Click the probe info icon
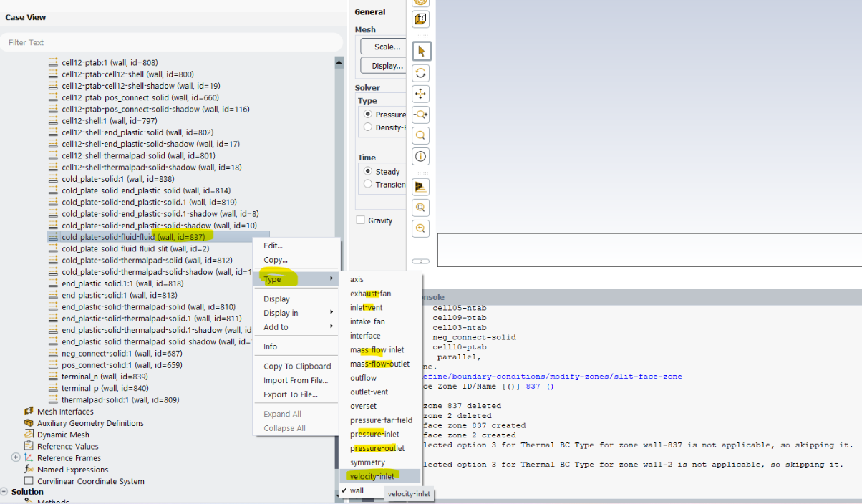Viewport: 862px width, 504px height. point(421,156)
